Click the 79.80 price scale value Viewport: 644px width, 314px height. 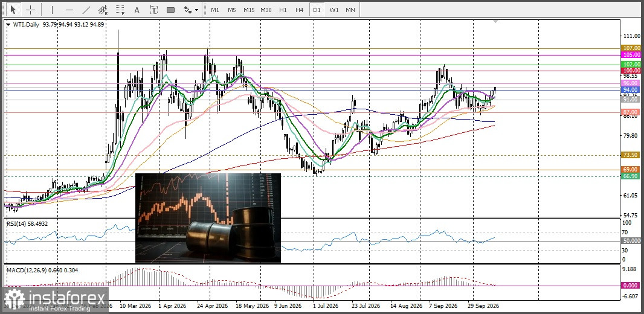coord(630,135)
